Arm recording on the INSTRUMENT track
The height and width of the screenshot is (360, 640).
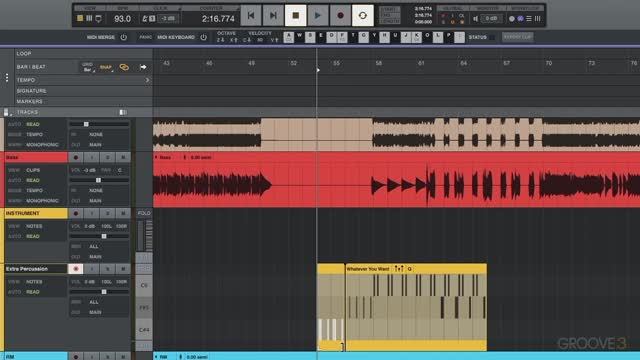click(76, 213)
